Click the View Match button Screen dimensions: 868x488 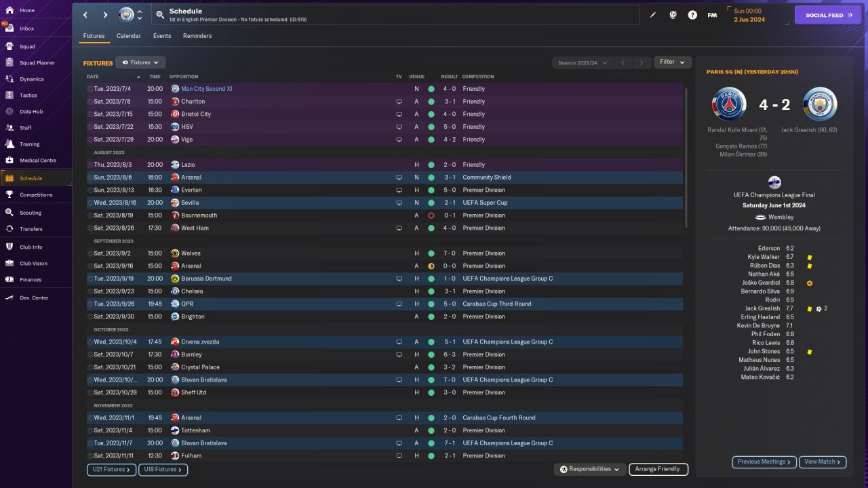(822, 462)
